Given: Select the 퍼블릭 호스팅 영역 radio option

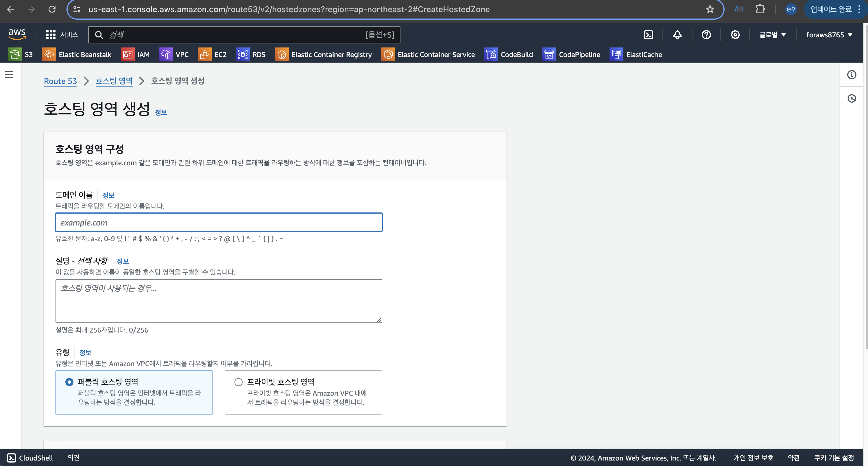Looking at the screenshot, I should (69, 382).
